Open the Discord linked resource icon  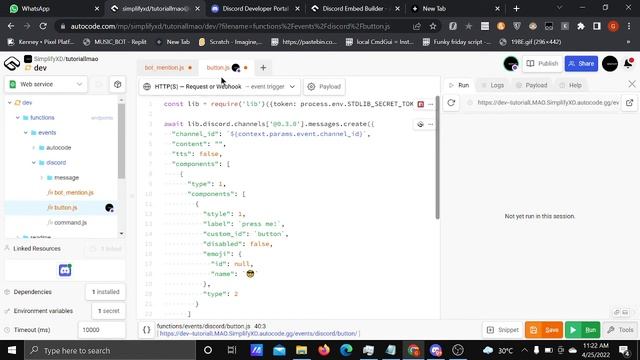pos(65,270)
